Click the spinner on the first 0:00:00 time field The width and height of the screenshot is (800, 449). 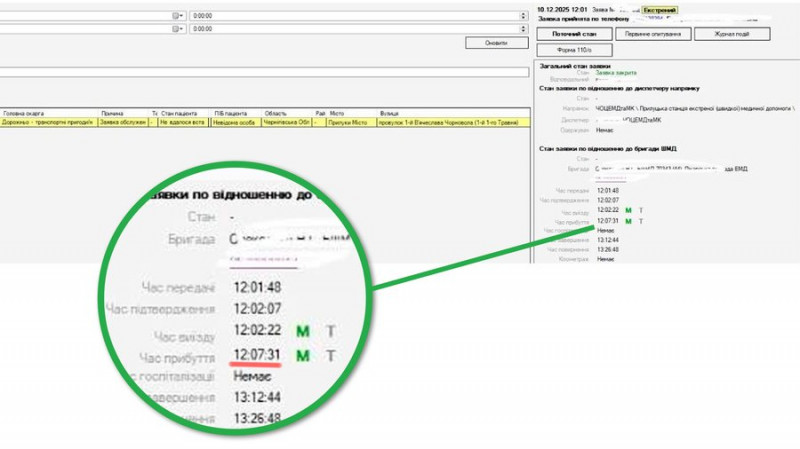(523, 16)
